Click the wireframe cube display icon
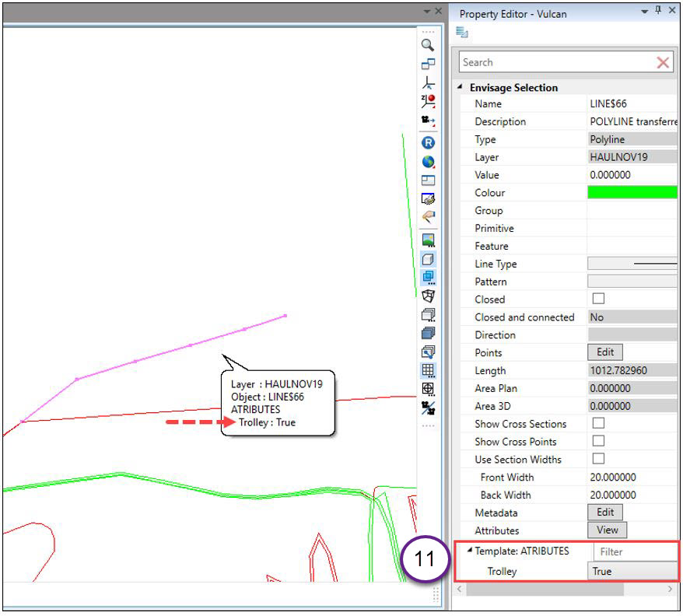Screen dimensions: 683x616 [x=428, y=296]
